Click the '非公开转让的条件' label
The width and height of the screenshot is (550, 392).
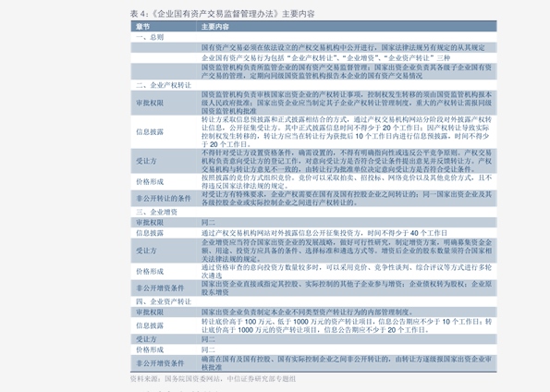[x=164, y=198]
